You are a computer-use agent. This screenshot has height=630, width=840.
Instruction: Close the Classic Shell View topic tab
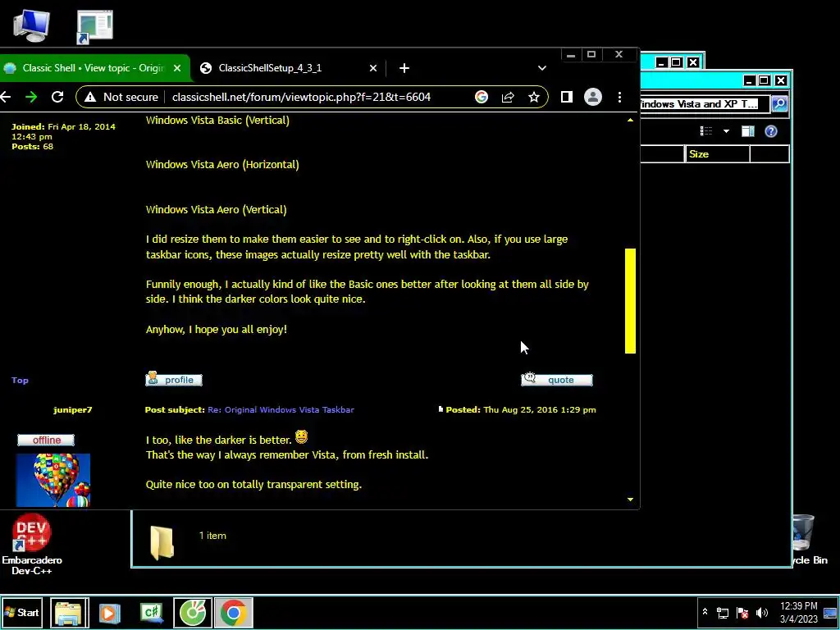(177, 68)
